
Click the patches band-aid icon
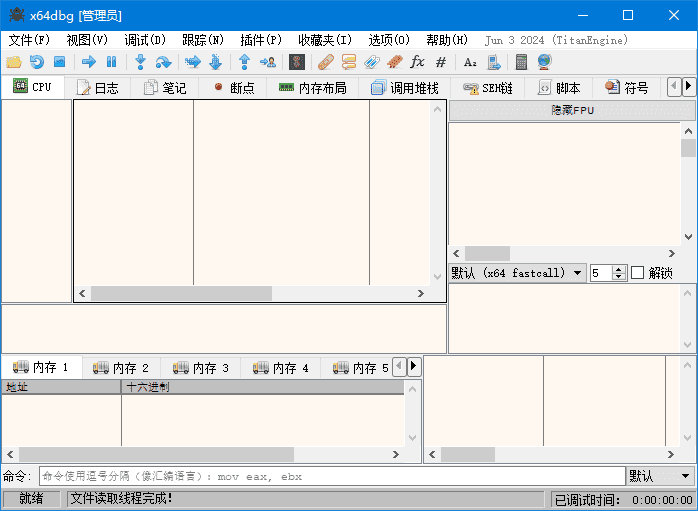click(325, 62)
